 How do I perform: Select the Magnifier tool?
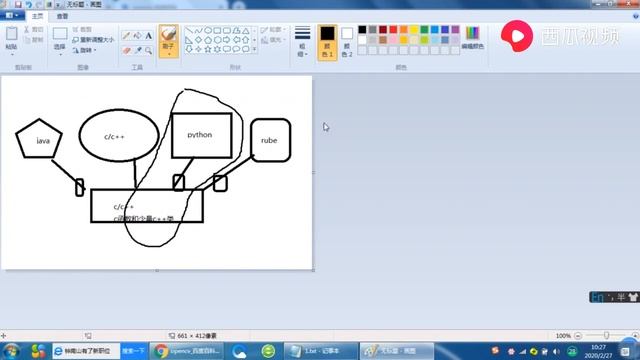click(x=148, y=50)
